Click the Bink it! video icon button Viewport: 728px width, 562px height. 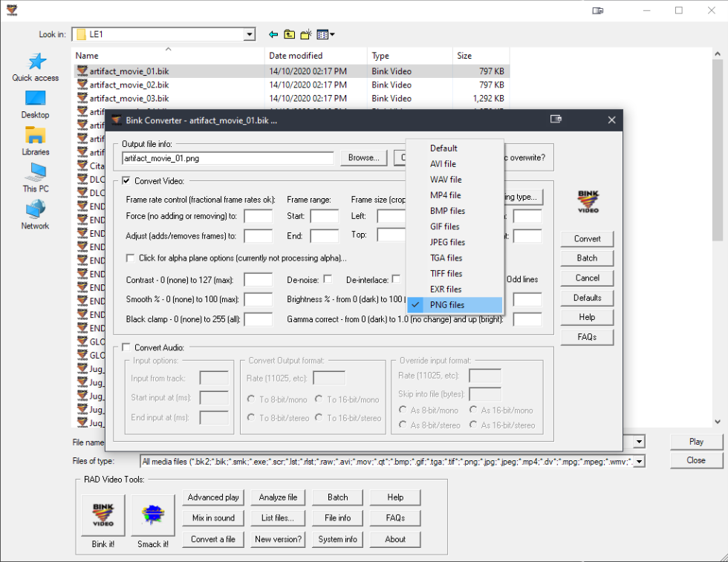[103, 514]
